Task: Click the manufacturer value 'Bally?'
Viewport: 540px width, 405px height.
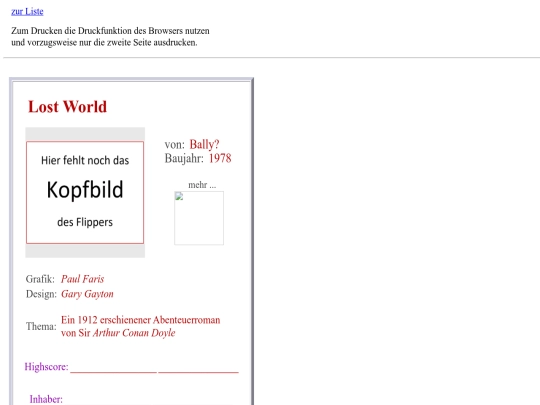Action: [x=204, y=144]
